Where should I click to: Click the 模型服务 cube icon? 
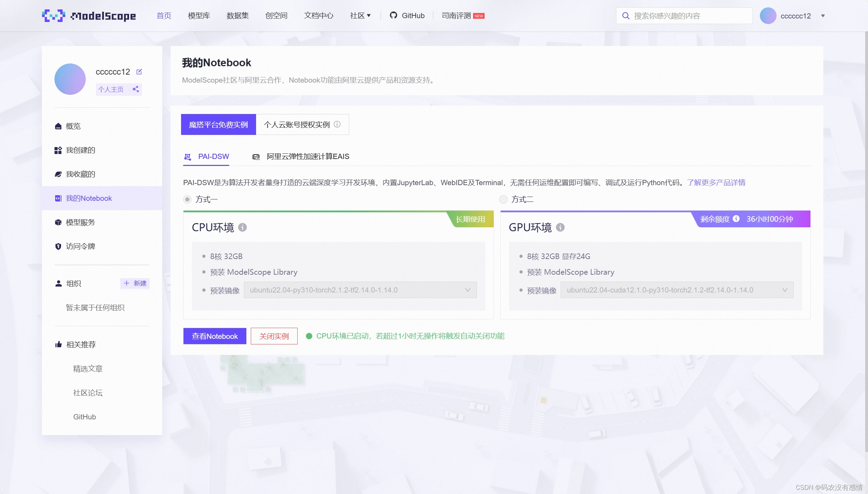(58, 222)
